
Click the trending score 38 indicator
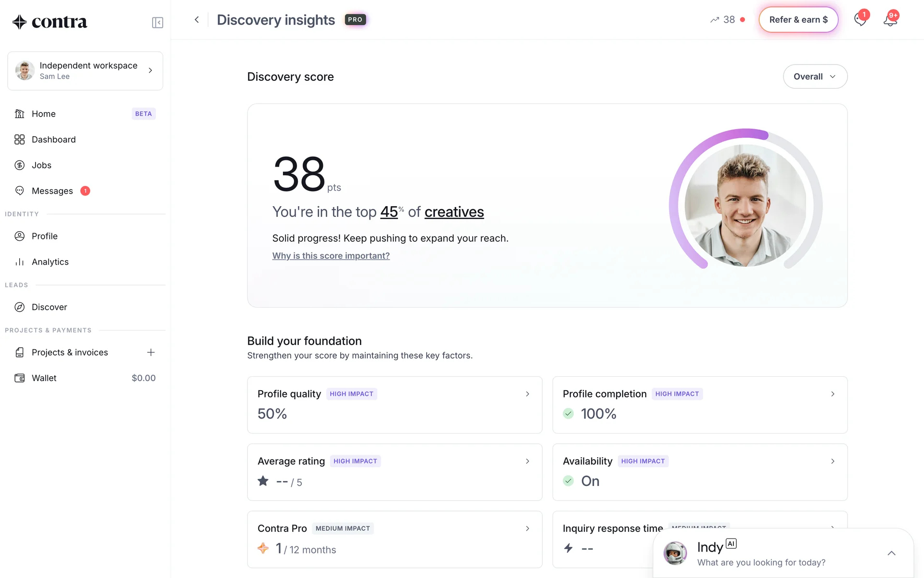pyautogui.click(x=727, y=20)
